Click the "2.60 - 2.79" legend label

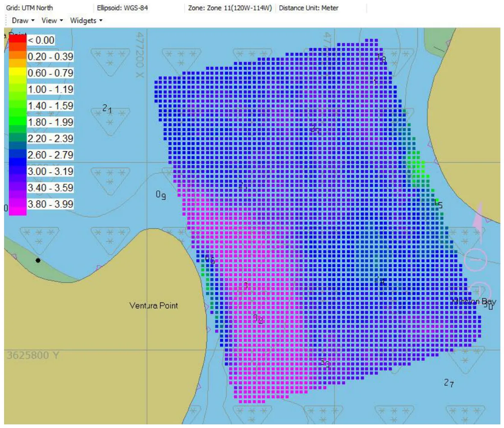51,155
